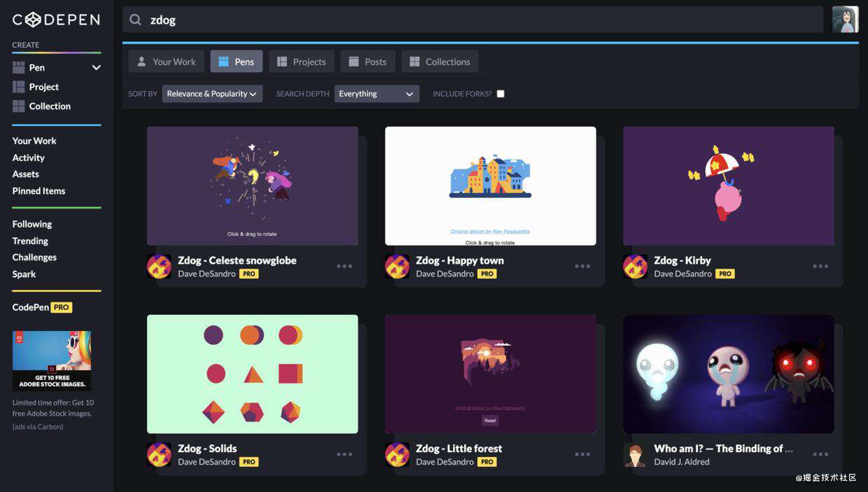The image size is (868, 492).
Task: Switch to the Your Work tab
Action: (x=167, y=62)
